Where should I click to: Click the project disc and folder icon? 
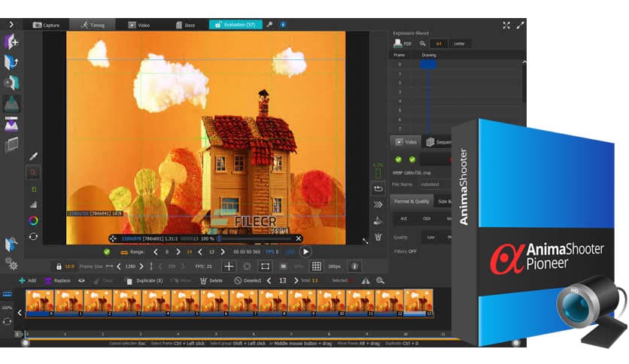coord(11,83)
